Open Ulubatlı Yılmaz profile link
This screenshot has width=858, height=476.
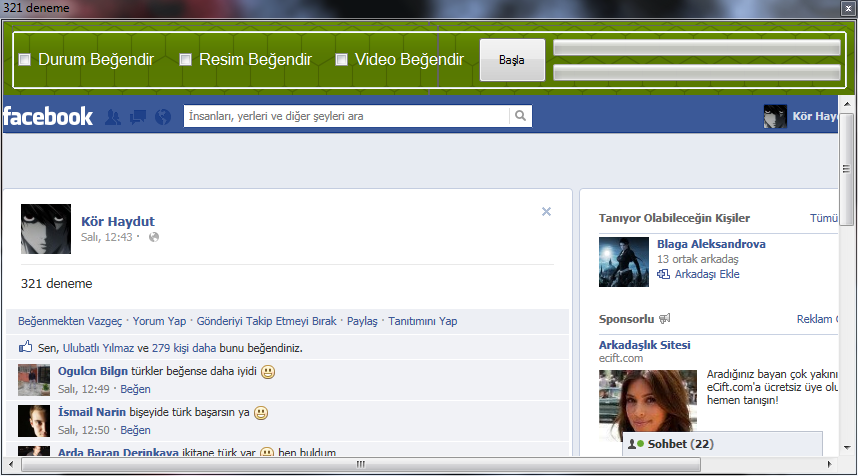98,348
